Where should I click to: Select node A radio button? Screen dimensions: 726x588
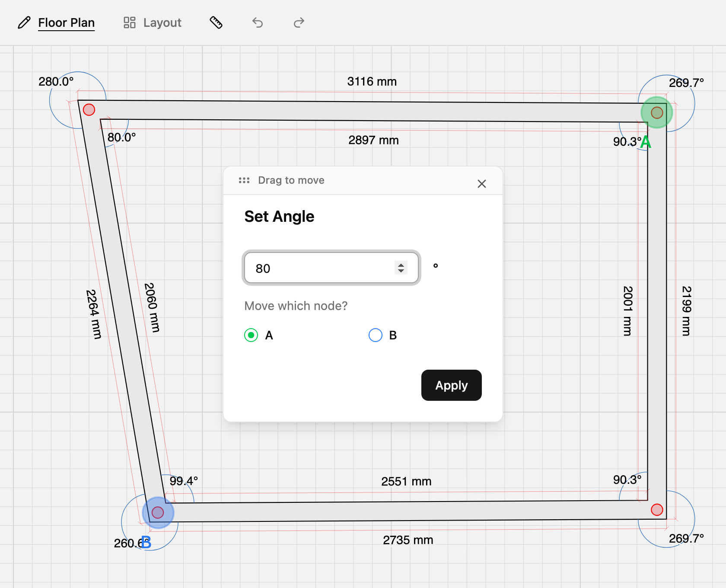click(x=251, y=335)
